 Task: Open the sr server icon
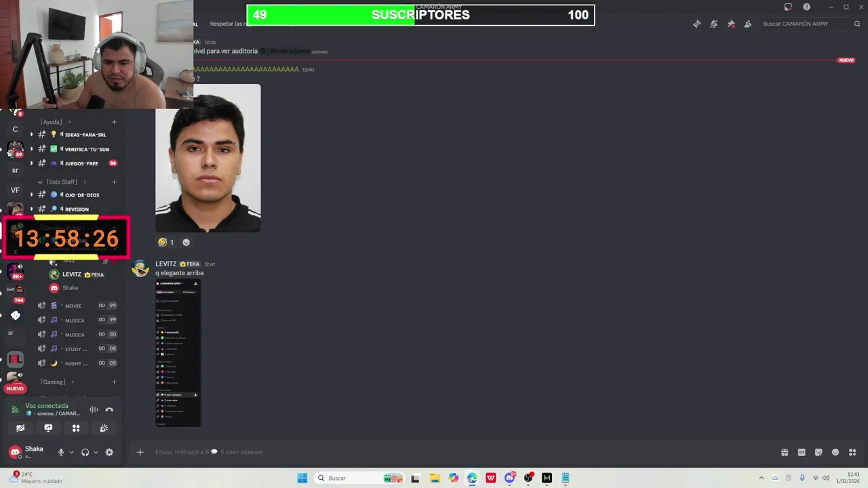pos(15,170)
